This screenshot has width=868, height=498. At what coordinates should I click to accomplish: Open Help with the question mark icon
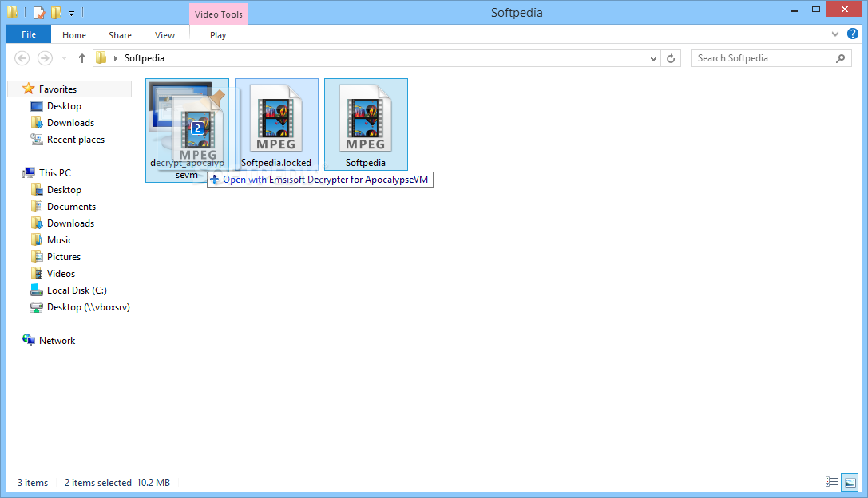(x=853, y=34)
